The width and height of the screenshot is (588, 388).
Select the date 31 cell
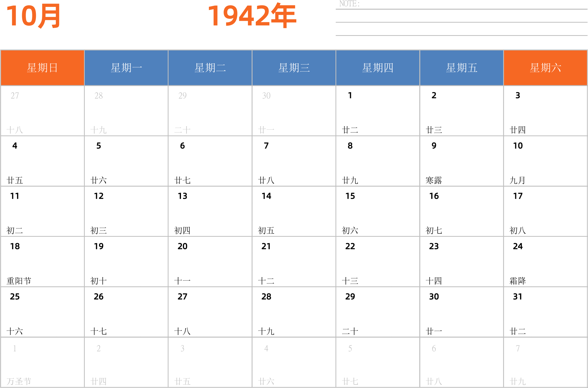[545, 312]
